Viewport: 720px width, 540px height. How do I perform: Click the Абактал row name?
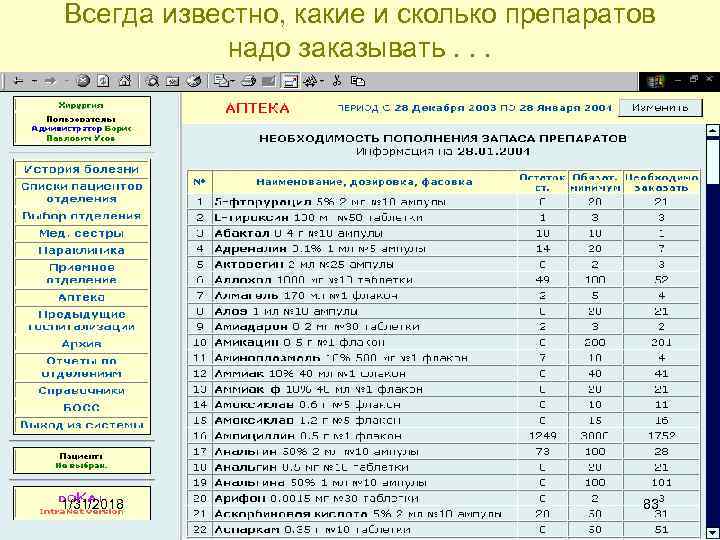[242, 233]
